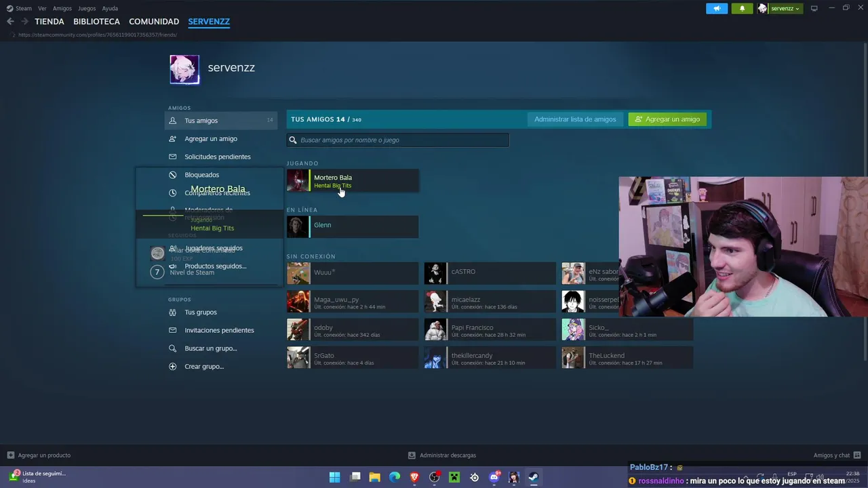Click the Steam taskbar icon
The image size is (868, 488).
coord(534,477)
